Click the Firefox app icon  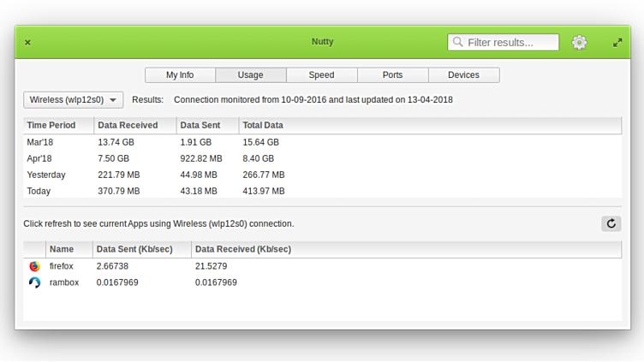[x=34, y=266]
